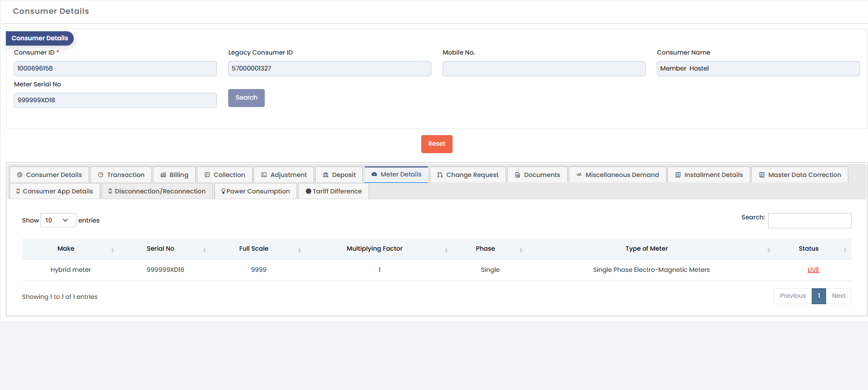Click the Deposit tab bank icon

[x=326, y=175]
